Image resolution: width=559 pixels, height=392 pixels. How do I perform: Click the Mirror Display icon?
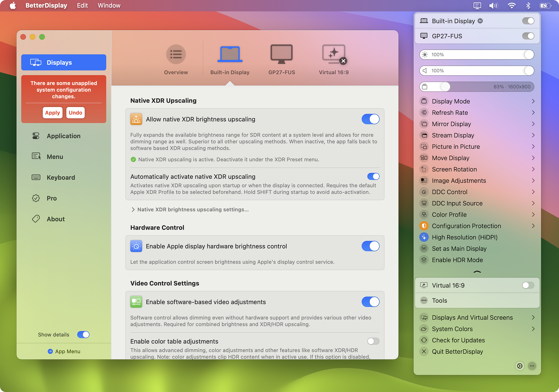pyautogui.click(x=424, y=124)
